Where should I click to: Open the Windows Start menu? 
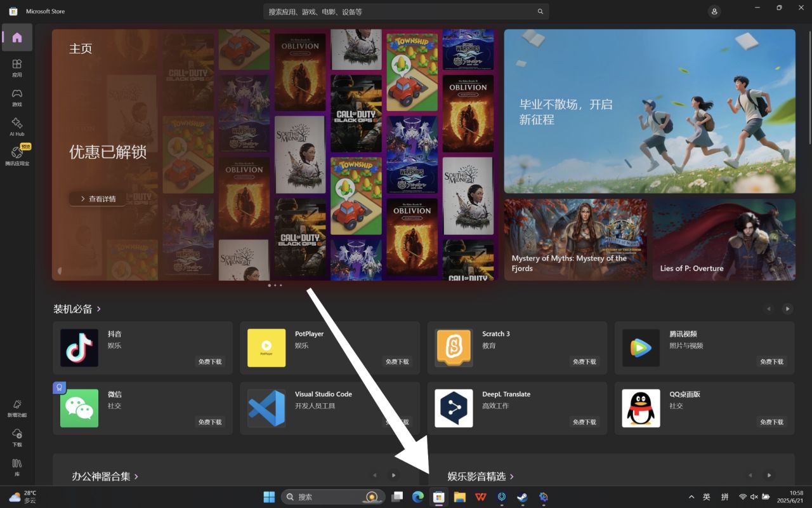pos(269,497)
